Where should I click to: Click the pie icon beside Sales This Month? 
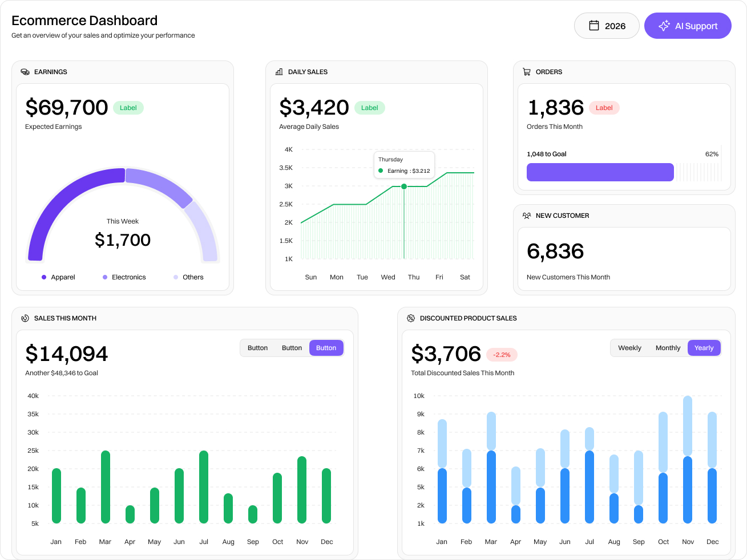click(25, 318)
